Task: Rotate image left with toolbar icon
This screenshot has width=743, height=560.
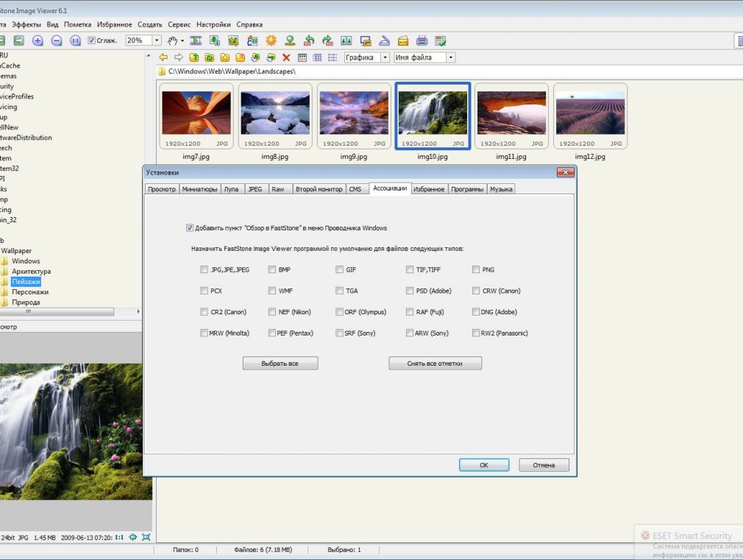Action: [309, 40]
